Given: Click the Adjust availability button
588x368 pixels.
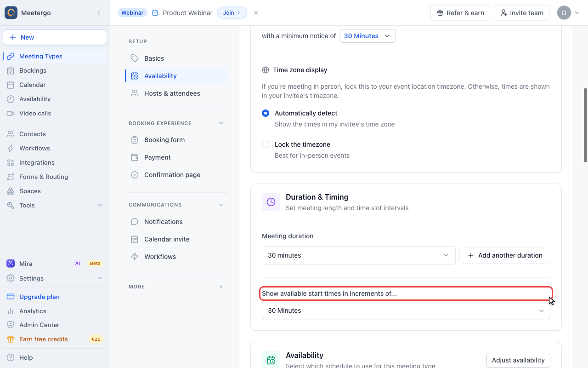Looking at the screenshot, I should 518,360.
